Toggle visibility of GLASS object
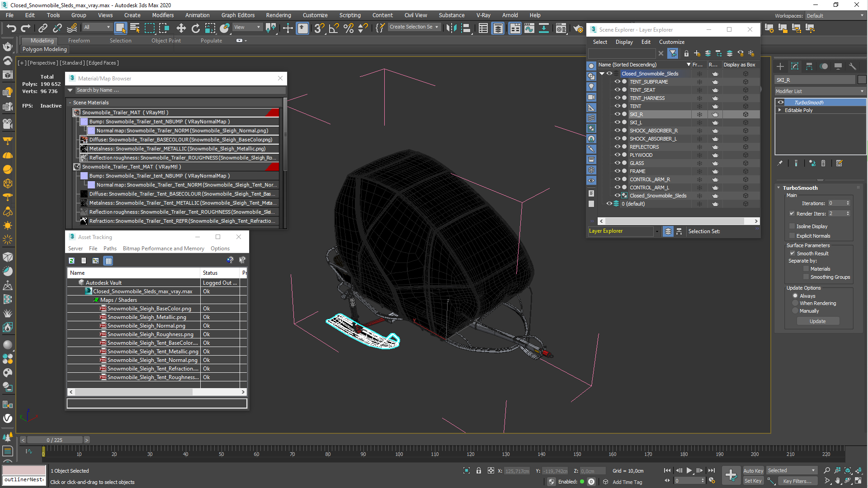The width and height of the screenshot is (868, 488). [x=617, y=163]
